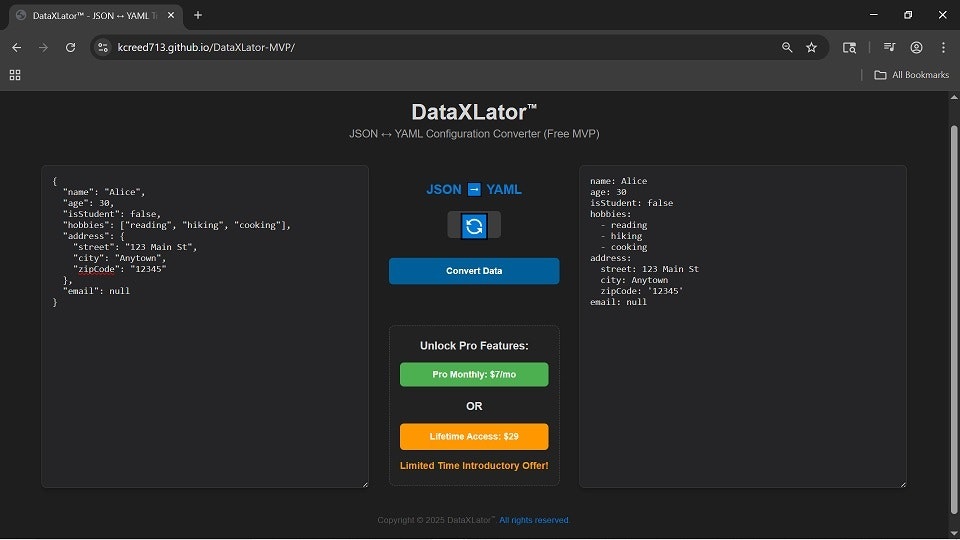Click the Convert Data button
This screenshot has width=960, height=540.
point(474,271)
